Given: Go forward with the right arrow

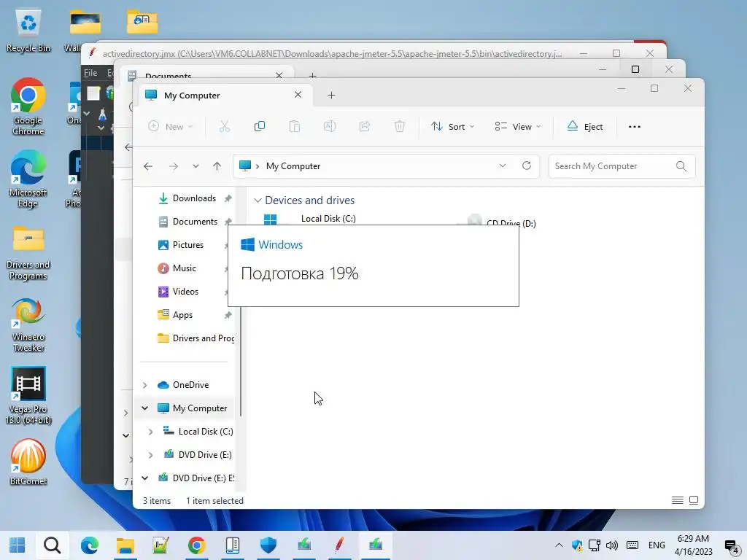Looking at the screenshot, I should [174, 166].
